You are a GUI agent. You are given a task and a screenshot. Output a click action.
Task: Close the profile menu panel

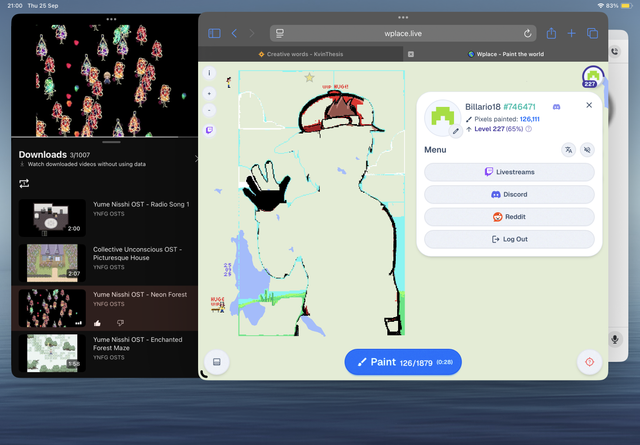tap(589, 105)
